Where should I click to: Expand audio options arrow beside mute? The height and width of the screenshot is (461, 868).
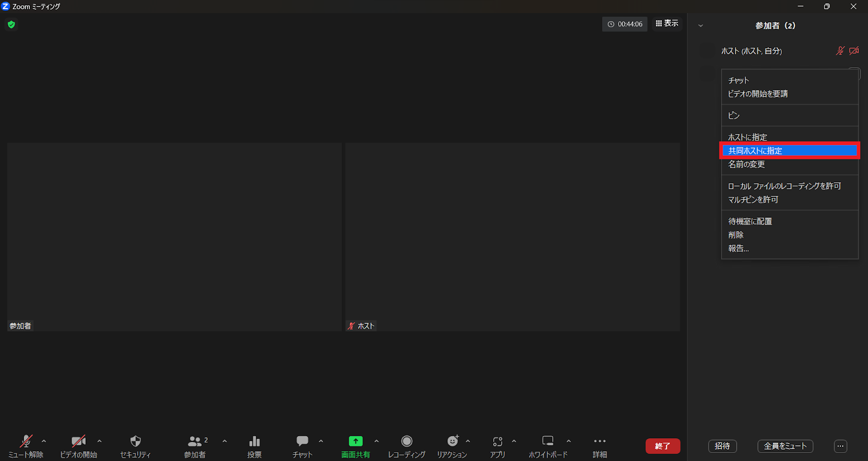click(x=44, y=441)
